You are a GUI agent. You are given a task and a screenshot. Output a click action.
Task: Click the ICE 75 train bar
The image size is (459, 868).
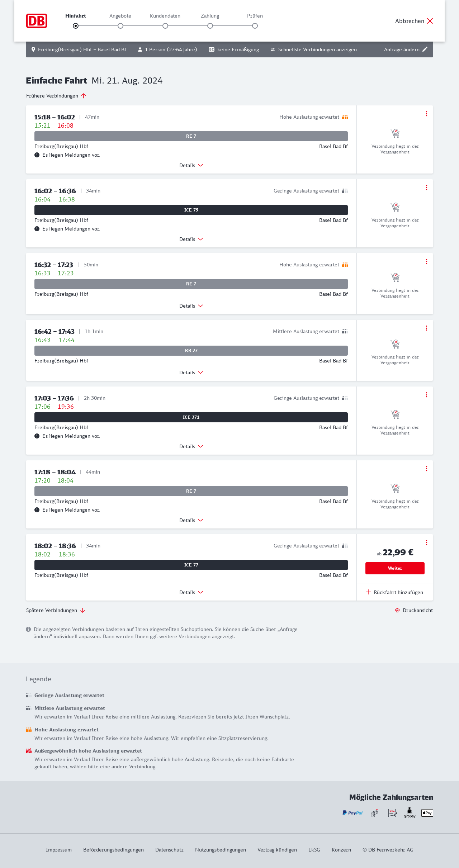pyautogui.click(x=191, y=210)
